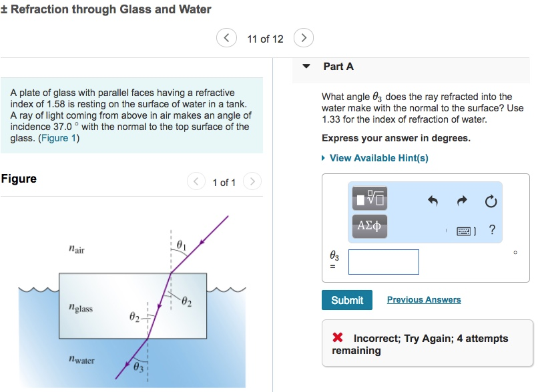The height and width of the screenshot is (392, 538).
Task: Click the answer input field for theta 3
Action: coord(384,261)
